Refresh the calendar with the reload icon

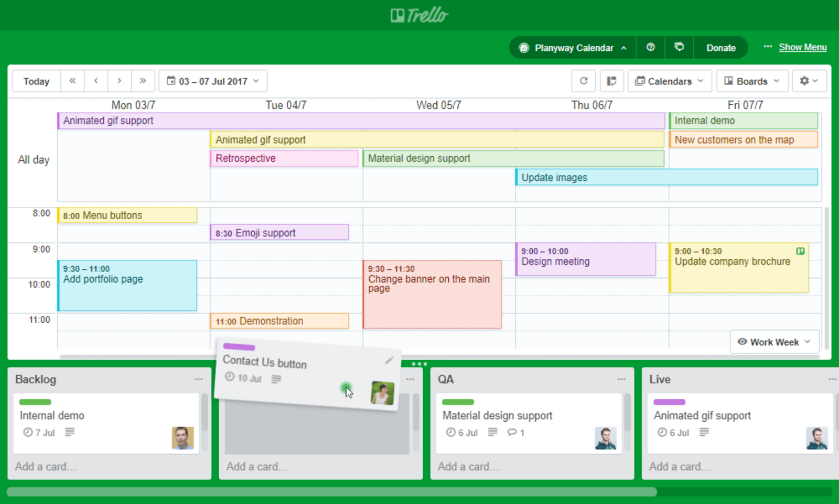point(584,81)
